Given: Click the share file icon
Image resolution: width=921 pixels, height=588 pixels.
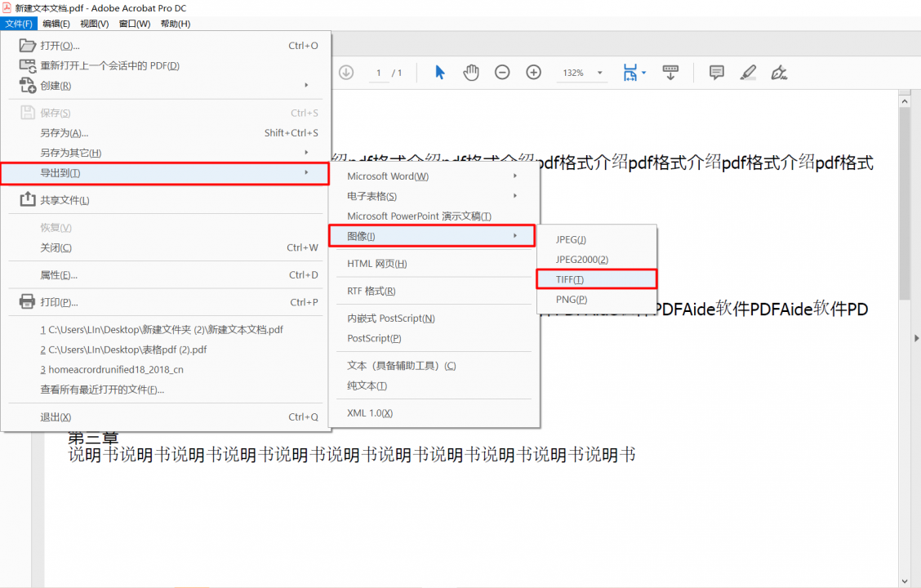Looking at the screenshot, I should [x=28, y=200].
